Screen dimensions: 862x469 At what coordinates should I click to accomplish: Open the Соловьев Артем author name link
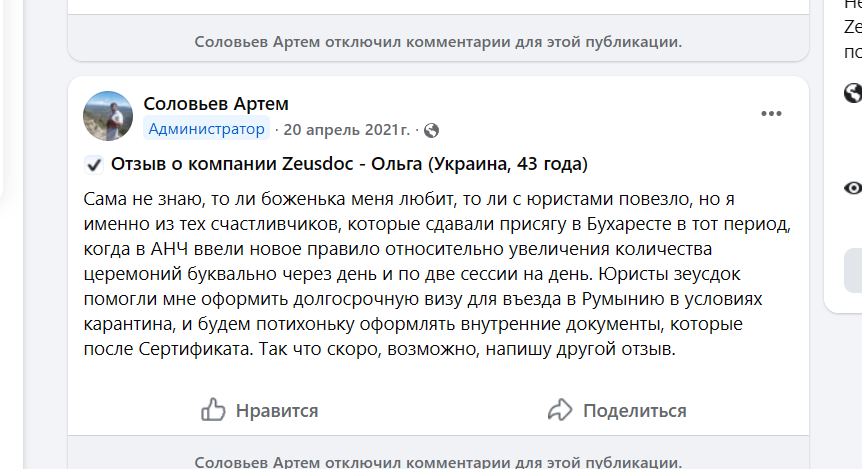tap(216, 104)
